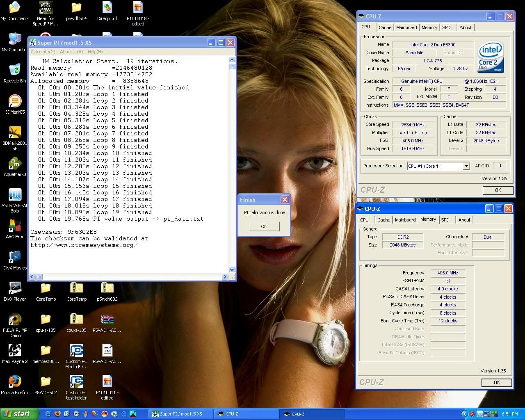Open the About...(A) menu in Super PI

coord(71,52)
